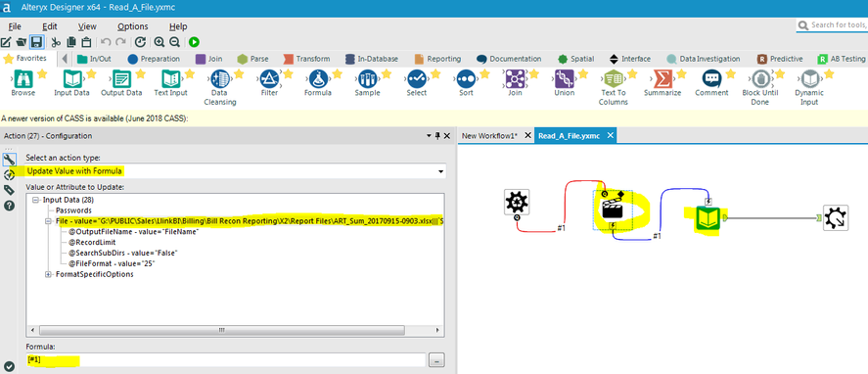Open the Edit menu
Screen dimensions: 868x374
coord(49,26)
